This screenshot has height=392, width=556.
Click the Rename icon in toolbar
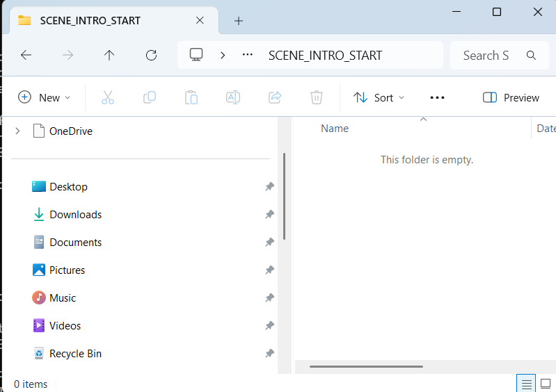pos(233,97)
